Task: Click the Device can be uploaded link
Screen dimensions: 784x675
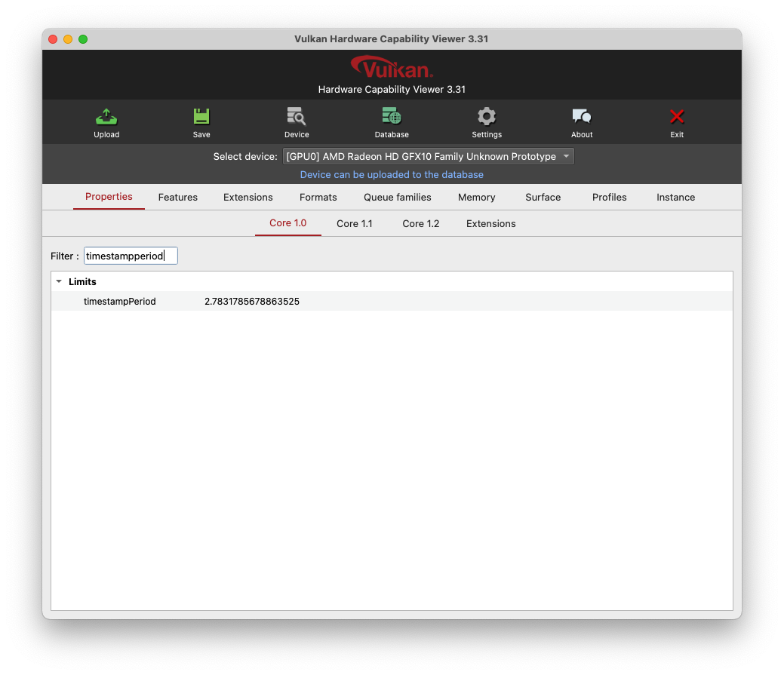Action: click(x=392, y=174)
